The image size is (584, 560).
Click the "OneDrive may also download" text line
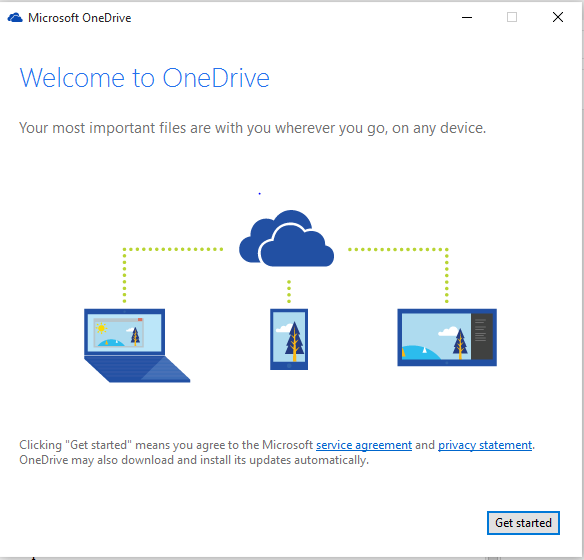(x=194, y=460)
